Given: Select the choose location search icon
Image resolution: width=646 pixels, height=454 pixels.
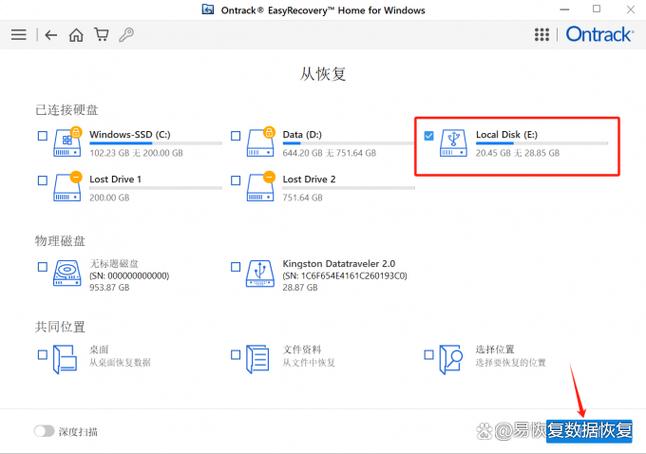Looking at the screenshot, I should pos(451,359).
